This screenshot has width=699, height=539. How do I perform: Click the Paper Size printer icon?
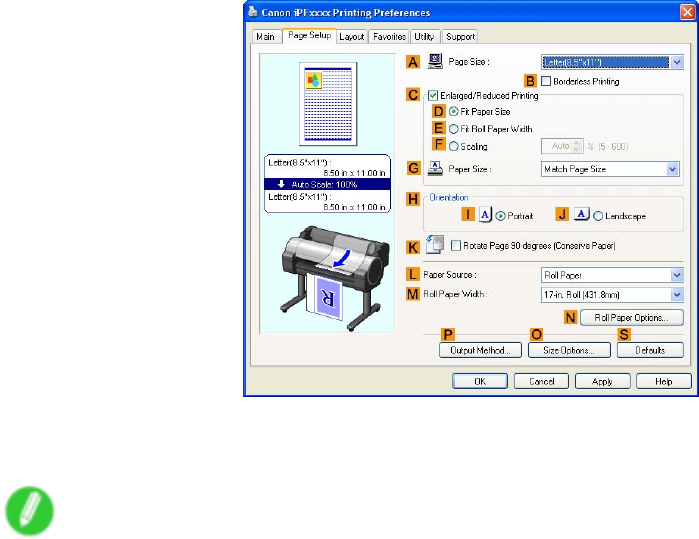(x=435, y=169)
